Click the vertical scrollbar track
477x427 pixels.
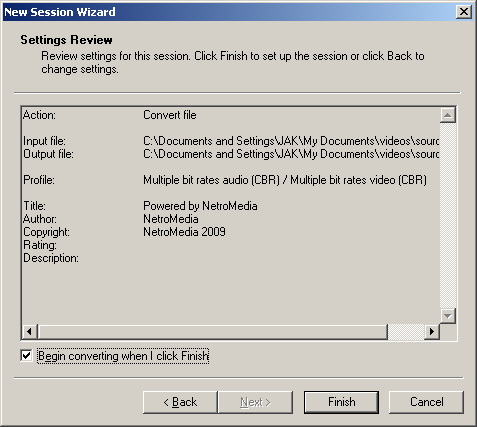pyautogui.click(x=448, y=216)
